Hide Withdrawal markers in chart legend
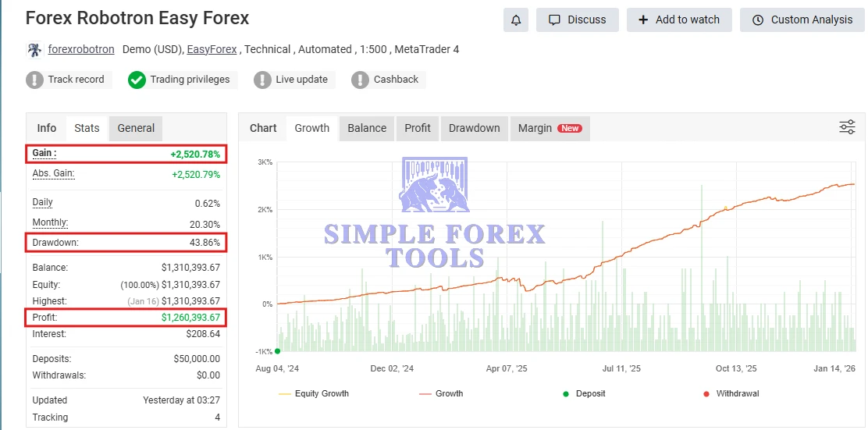Viewport: 868px width, 430px height. 730,393
